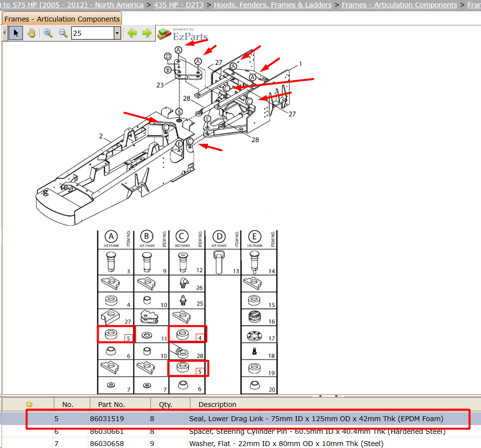Click item 20 spacer in column E
481x448 pixels.
(x=254, y=384)
